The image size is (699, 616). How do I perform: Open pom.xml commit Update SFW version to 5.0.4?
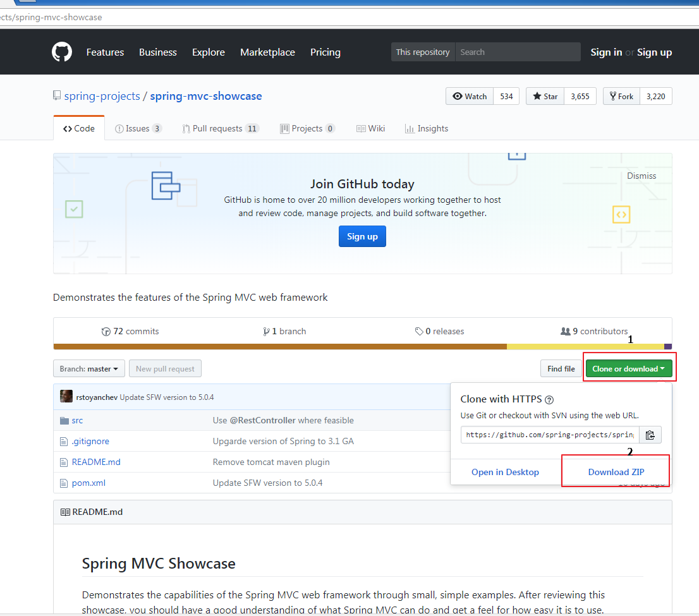267,483
